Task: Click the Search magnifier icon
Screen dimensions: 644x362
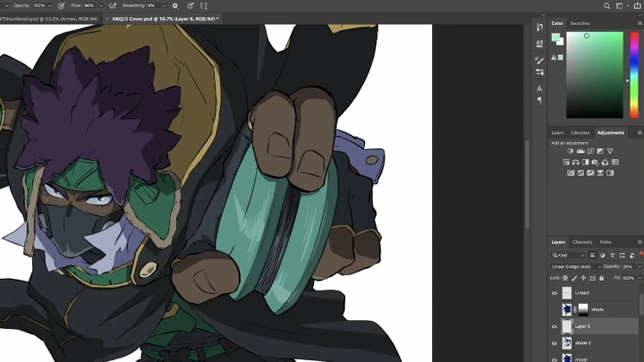Action: click(606, 5)
